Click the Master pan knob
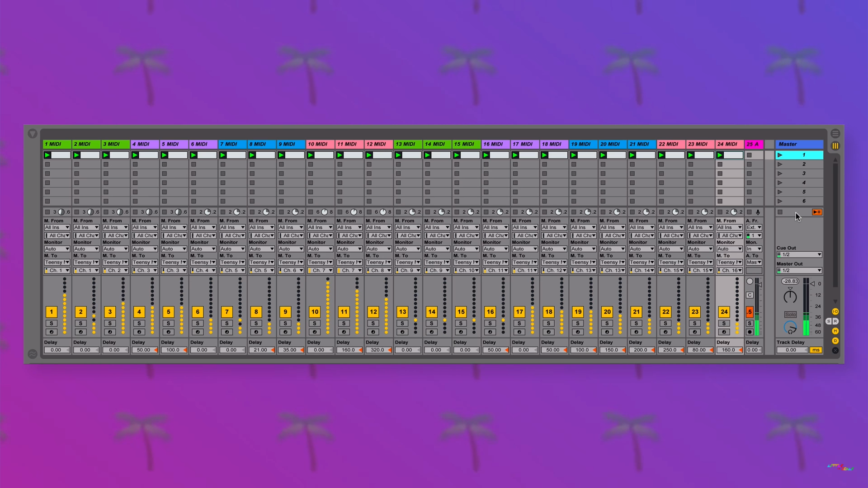 point(790,297)
